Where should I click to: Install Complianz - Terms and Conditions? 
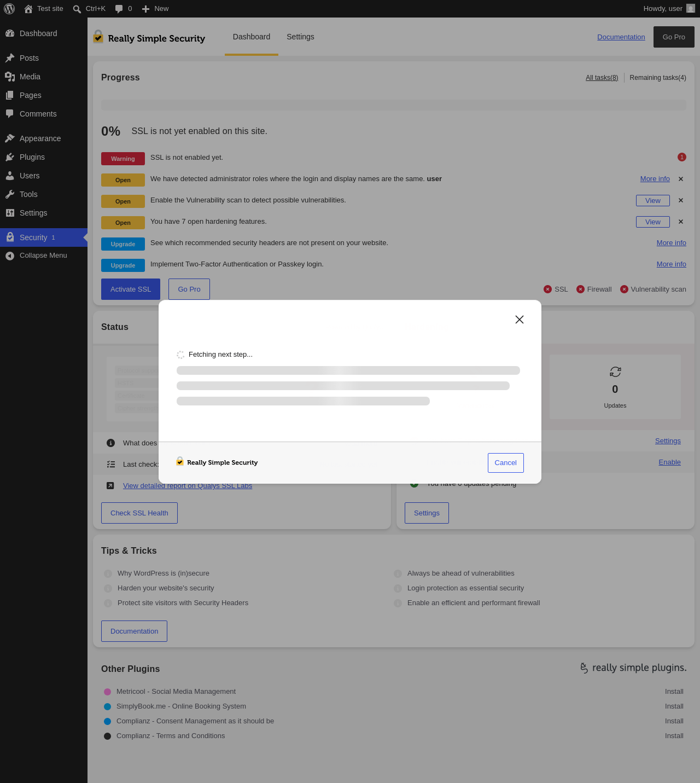click(674, 736)
